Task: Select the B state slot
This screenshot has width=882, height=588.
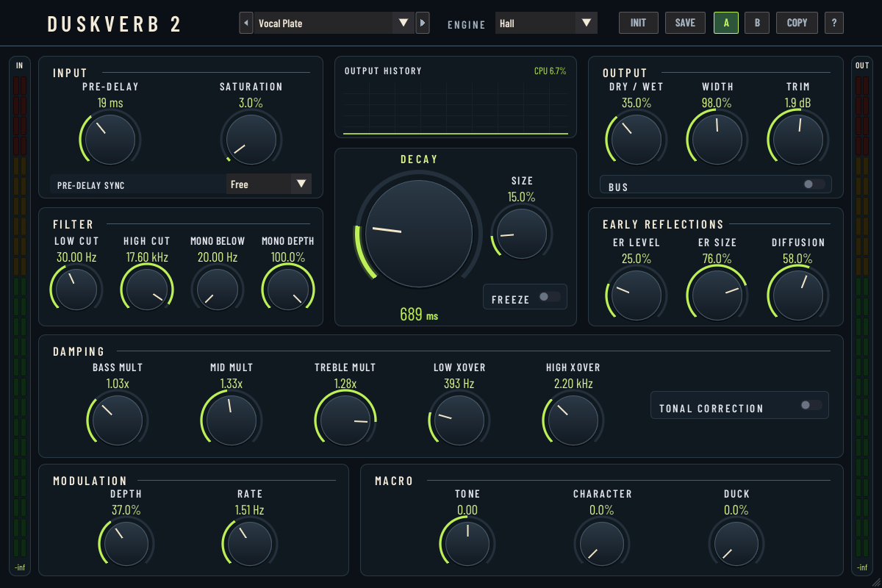Action: [x=757, y=23]
